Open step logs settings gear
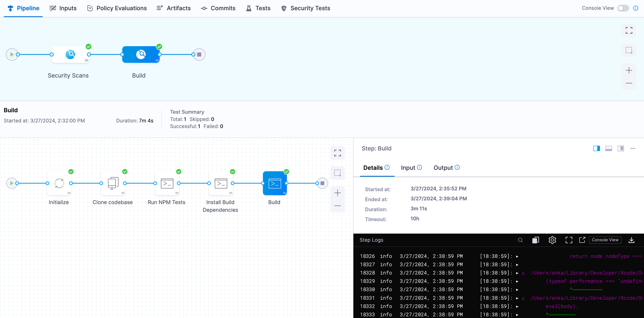The width and height of the screenshot is (644, 318). click(x=552, y=240)
